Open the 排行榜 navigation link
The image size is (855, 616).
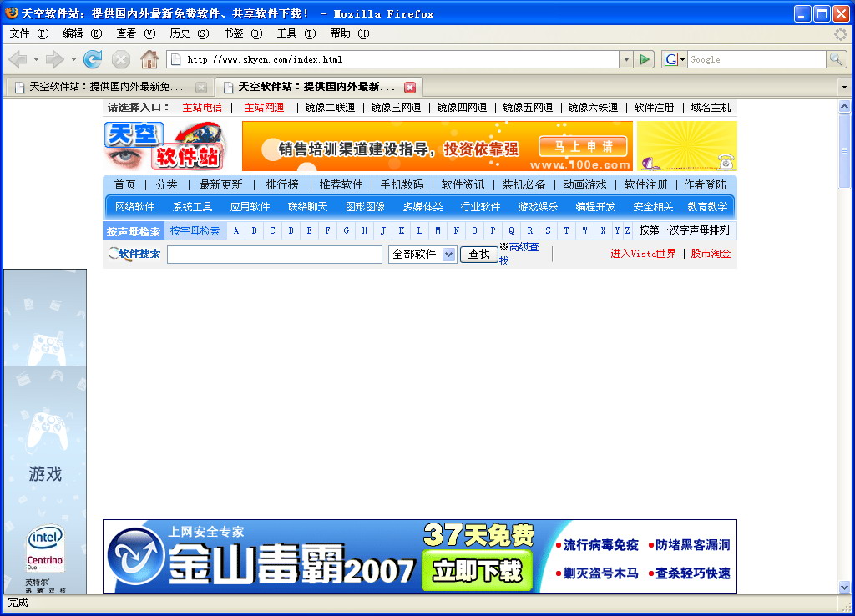[x=282, y=184]
